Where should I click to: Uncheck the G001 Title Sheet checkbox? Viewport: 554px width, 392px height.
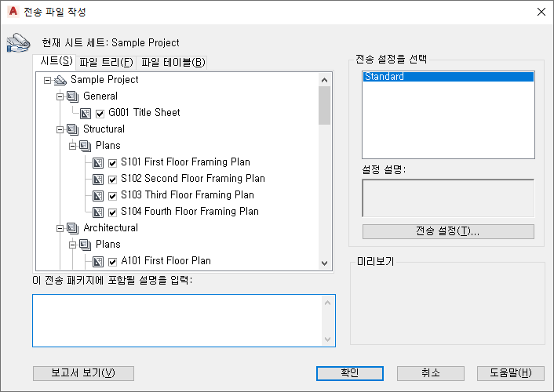tap(100, 113)
